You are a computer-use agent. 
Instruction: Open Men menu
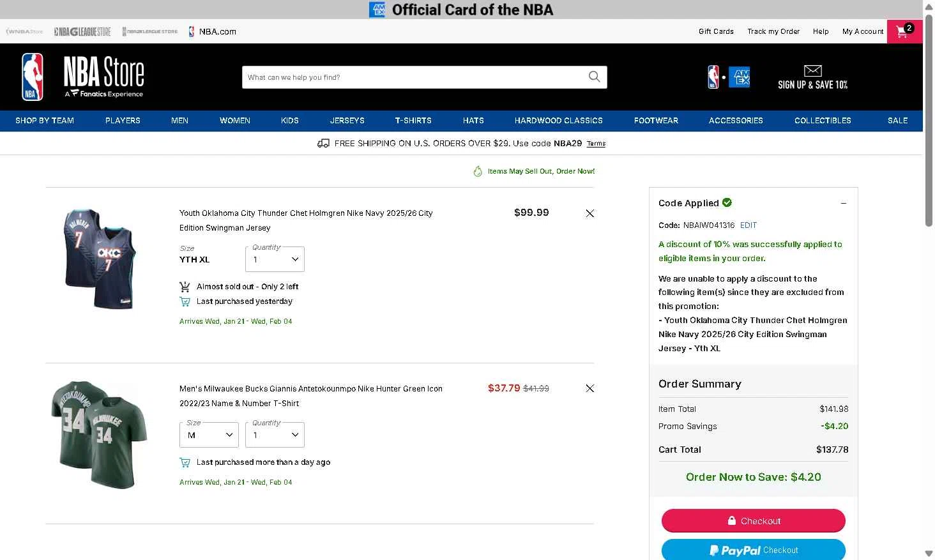tap(179, 121)
